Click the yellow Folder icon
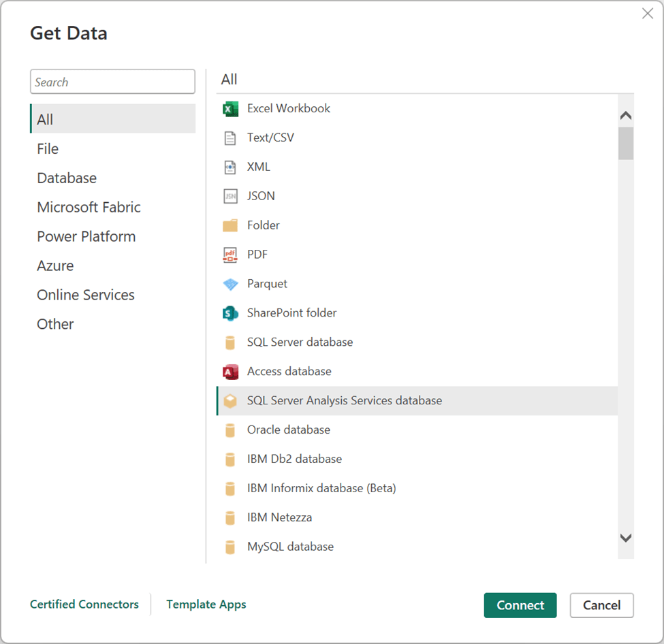 point(230,225)
